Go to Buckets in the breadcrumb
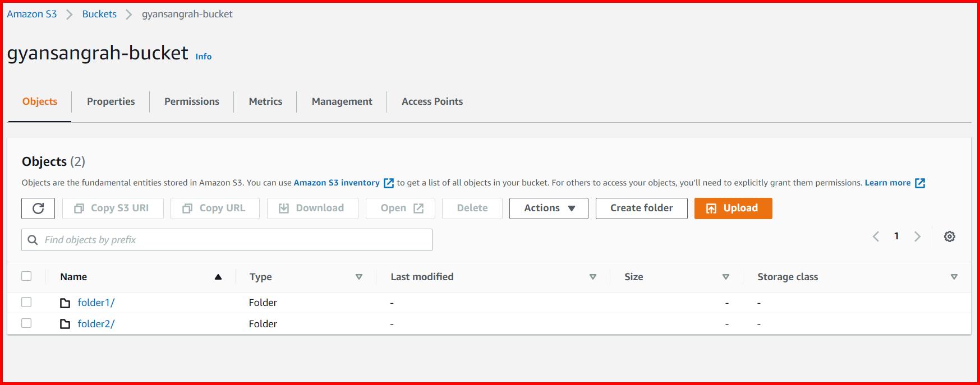Image resolution: width=980 pixels, height=385 pixels. click(99, 14)
